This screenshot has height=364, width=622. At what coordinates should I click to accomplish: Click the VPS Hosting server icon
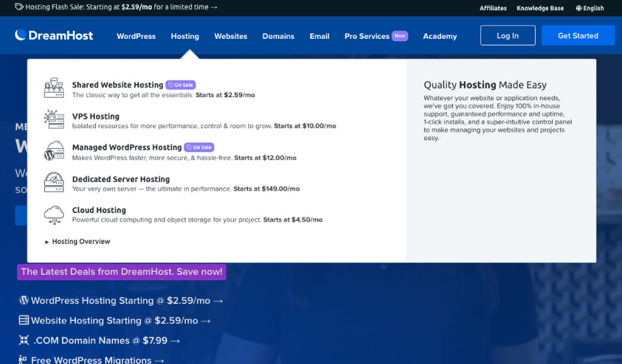(x=54, y=120)
